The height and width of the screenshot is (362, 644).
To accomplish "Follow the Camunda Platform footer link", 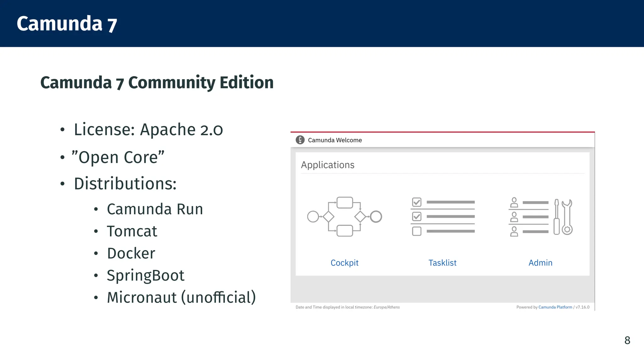I will click(555, 307).
